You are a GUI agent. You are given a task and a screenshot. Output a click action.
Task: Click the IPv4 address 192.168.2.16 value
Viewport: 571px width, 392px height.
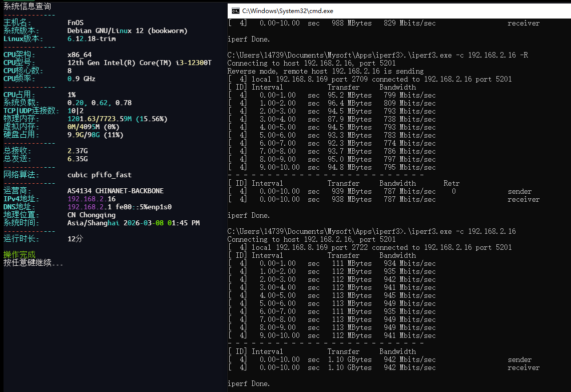91,199
